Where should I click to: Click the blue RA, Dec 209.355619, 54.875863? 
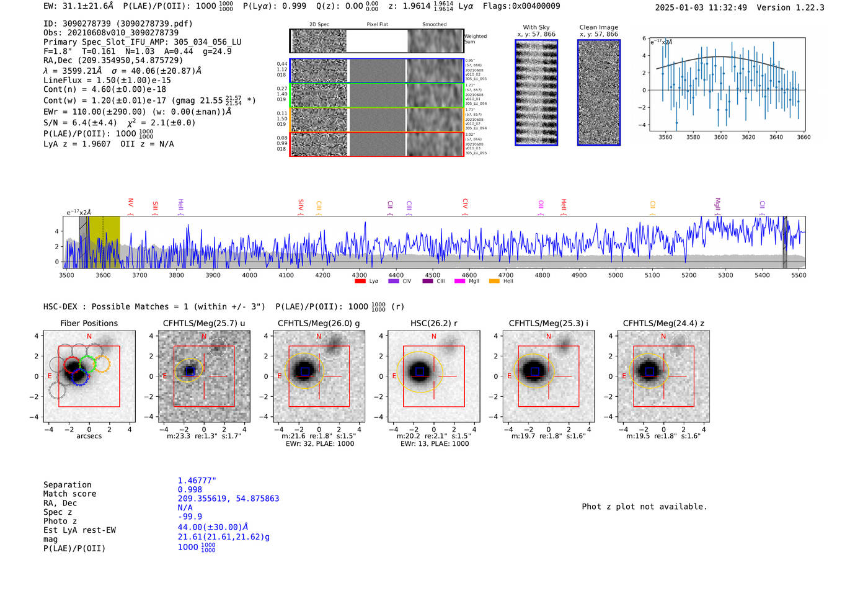click(x=228, y=499)
